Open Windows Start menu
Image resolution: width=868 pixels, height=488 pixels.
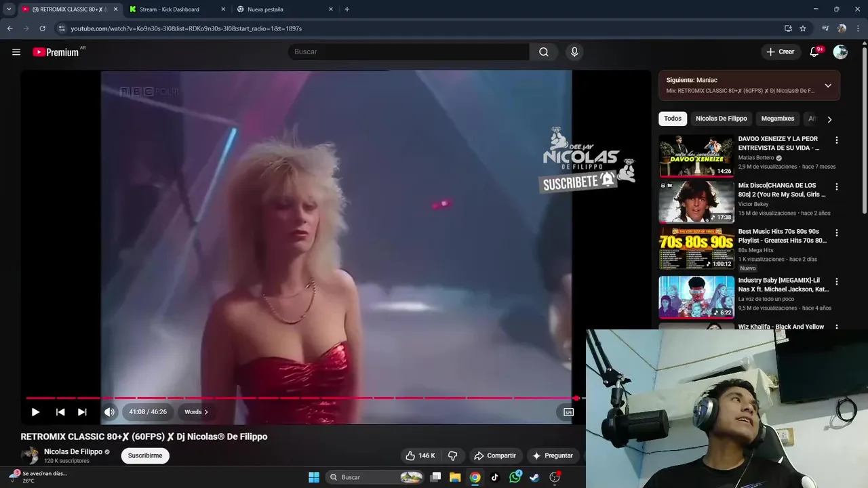(x=314, y=477)
